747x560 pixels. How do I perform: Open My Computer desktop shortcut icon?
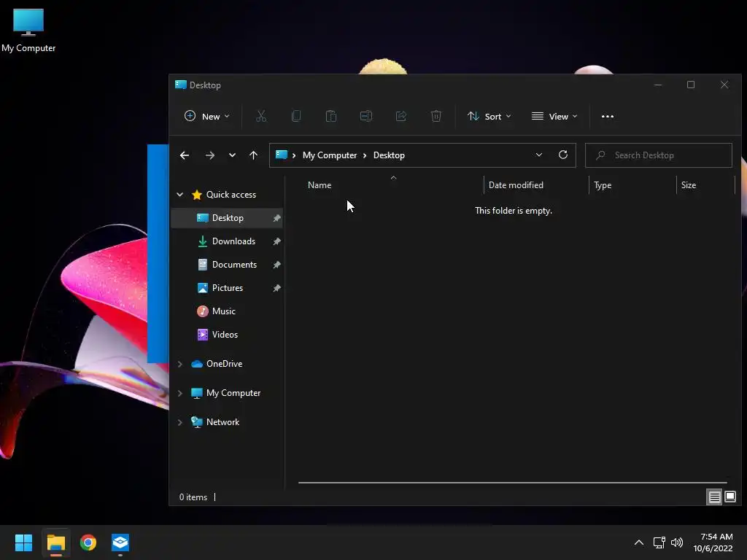[28, 30]
